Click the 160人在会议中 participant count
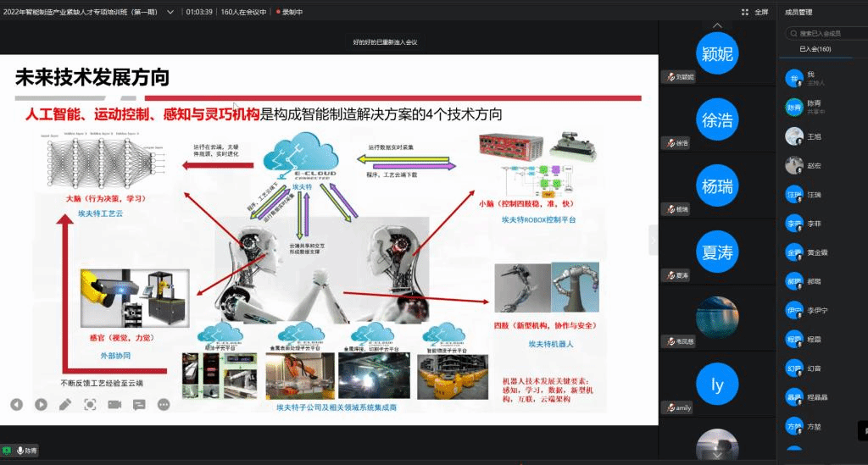This screenshot has height=465, width=868. (x=243, y=12)
